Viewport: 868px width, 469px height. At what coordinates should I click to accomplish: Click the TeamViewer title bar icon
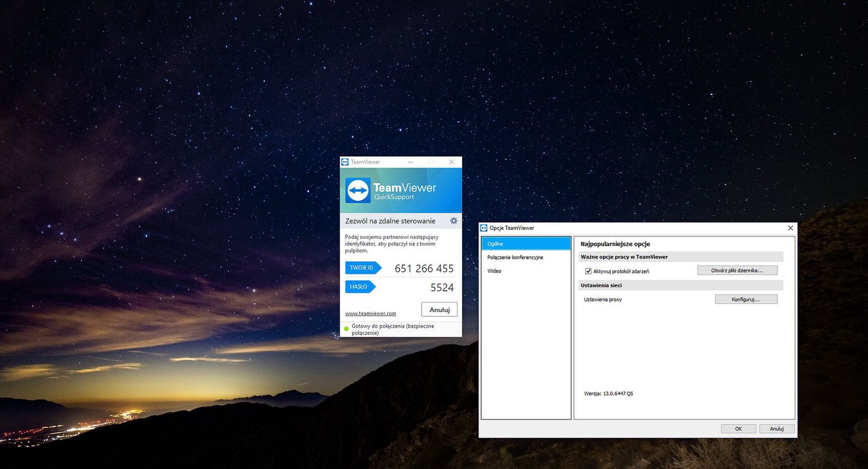[x=345, y=162]
